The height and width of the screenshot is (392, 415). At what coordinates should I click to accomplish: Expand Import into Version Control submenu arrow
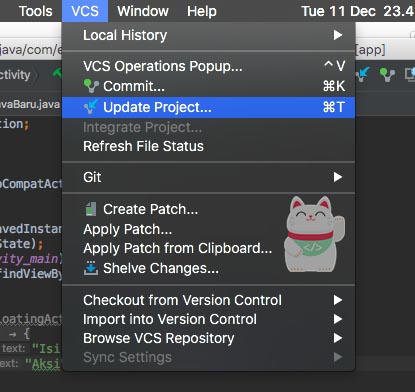tap(338, 319)
